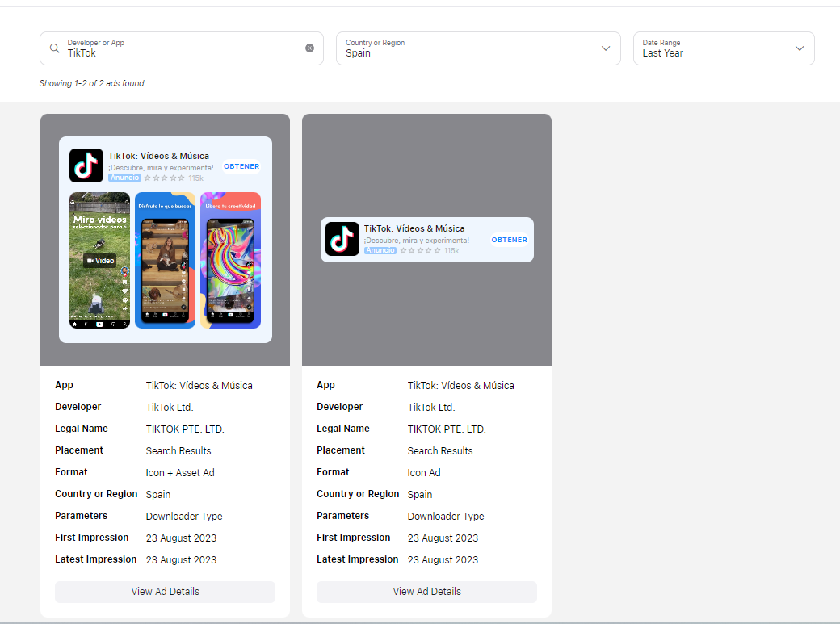Click the TikTok logo in the Icon + Asset ad
This screenshot has height=624, width=840.
point(86,165)
